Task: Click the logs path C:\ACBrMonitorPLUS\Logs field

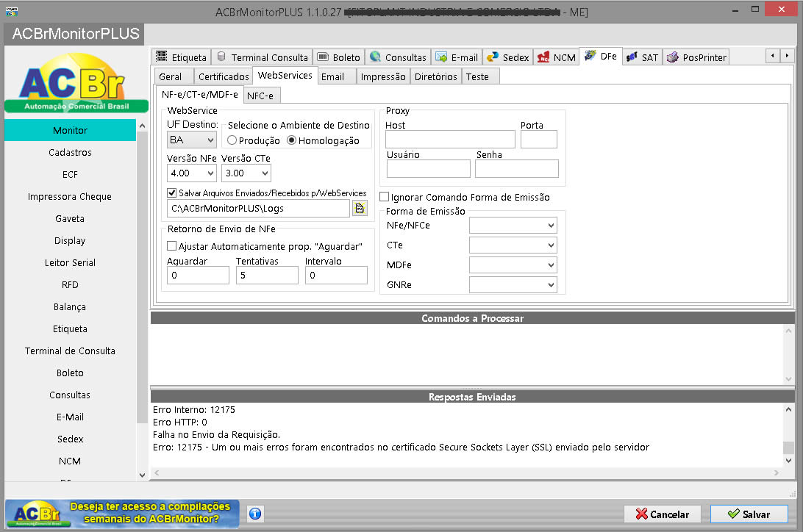Action: coord(259,208)
